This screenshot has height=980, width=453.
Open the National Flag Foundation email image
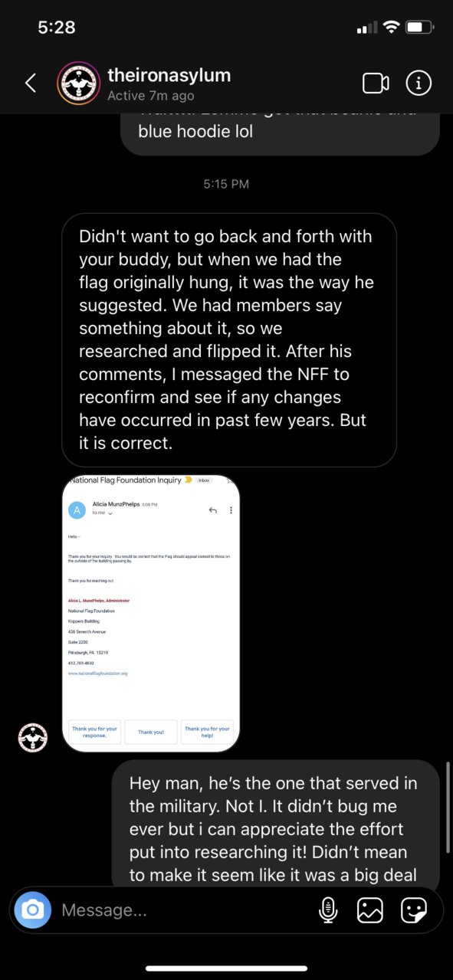(x=151, y=613)
